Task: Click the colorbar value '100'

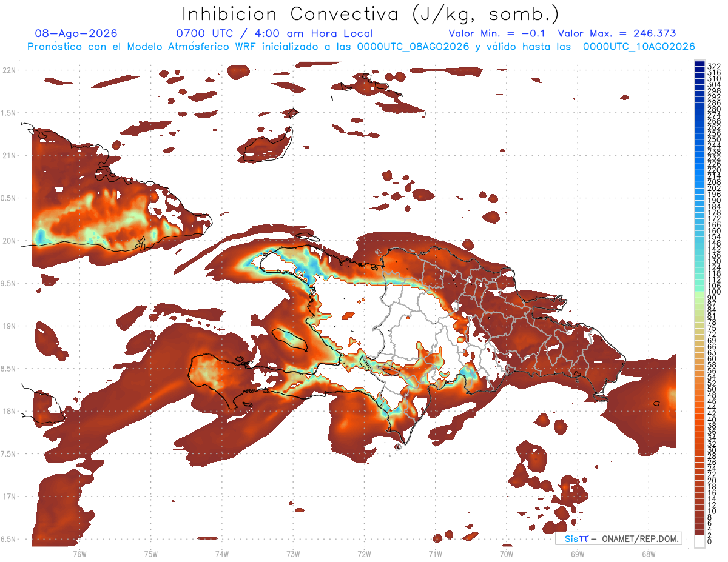Action: 713,292
